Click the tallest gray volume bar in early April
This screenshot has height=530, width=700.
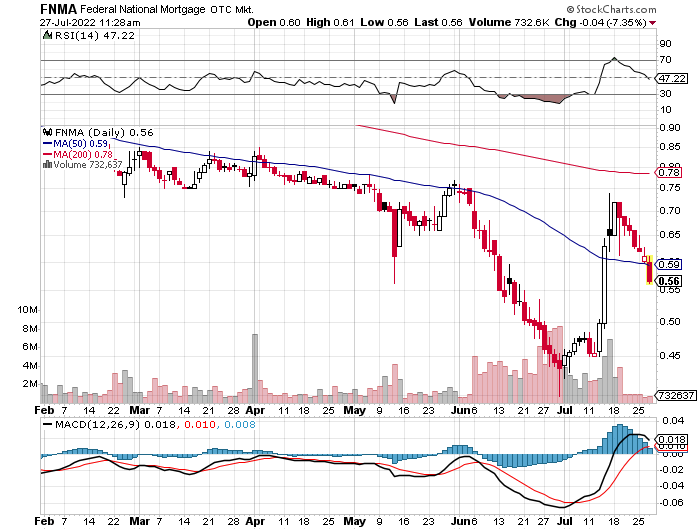click(255, 368)
